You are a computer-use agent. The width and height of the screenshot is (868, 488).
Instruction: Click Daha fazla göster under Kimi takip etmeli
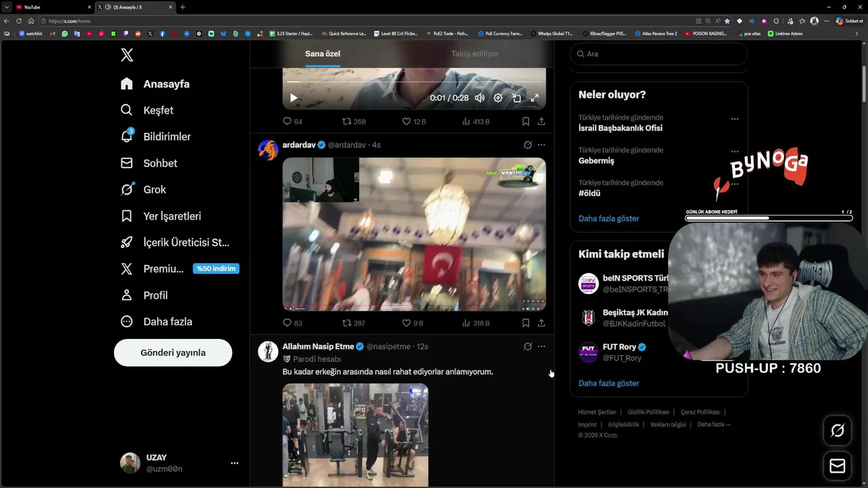click(x=608, y=383)
